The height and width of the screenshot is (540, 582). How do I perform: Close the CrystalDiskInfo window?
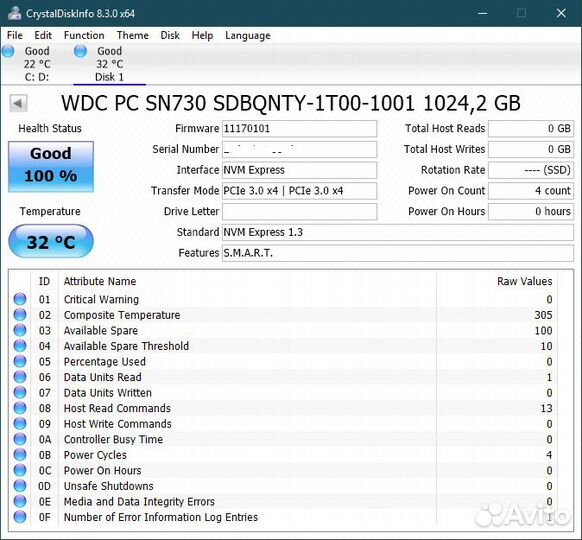tap(561, 13)
